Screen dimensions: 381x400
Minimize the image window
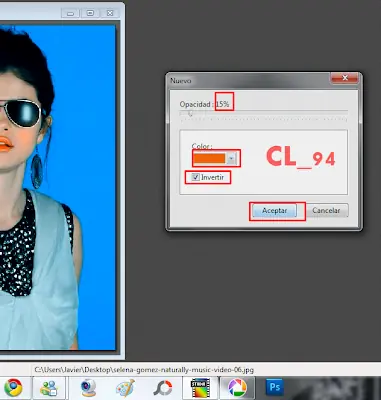click(70, 13)
